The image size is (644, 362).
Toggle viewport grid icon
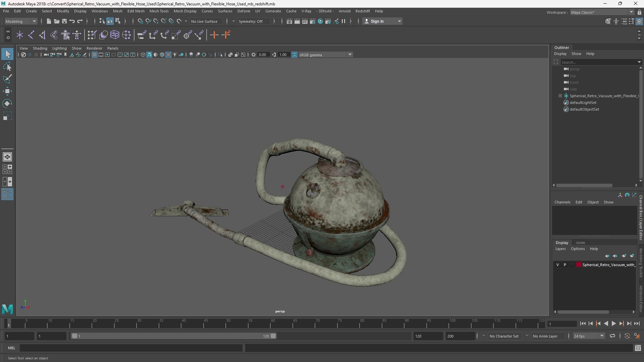coord(95,55)
